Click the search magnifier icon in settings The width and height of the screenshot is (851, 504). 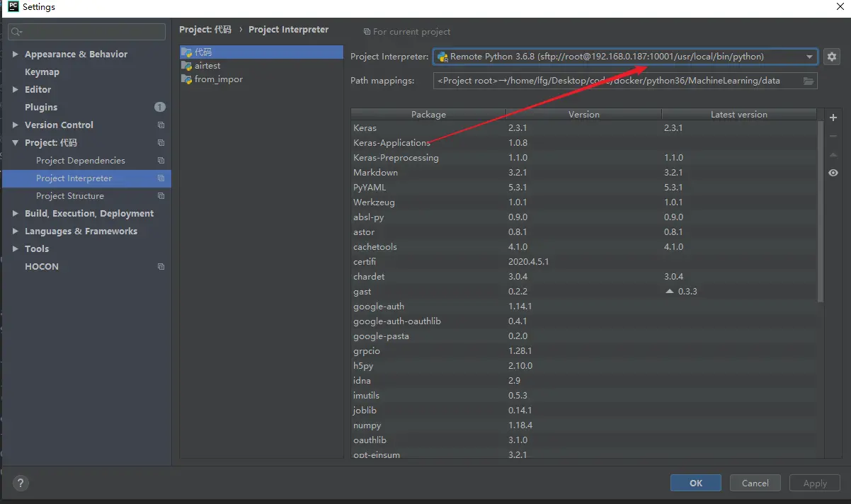(x=17, y=32)
